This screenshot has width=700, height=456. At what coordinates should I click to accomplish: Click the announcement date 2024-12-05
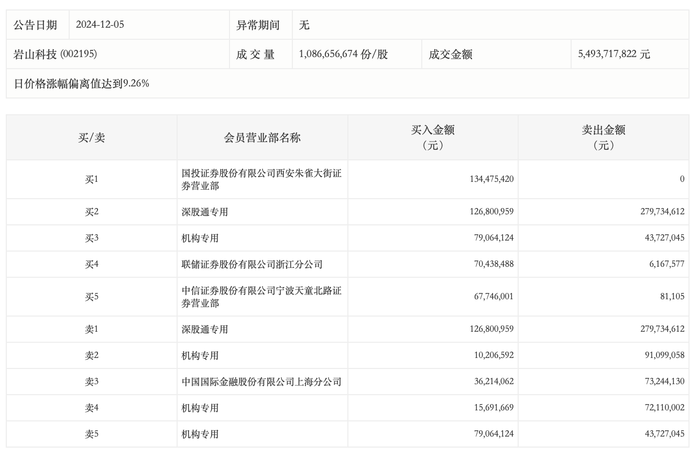(x=100, y=25)
